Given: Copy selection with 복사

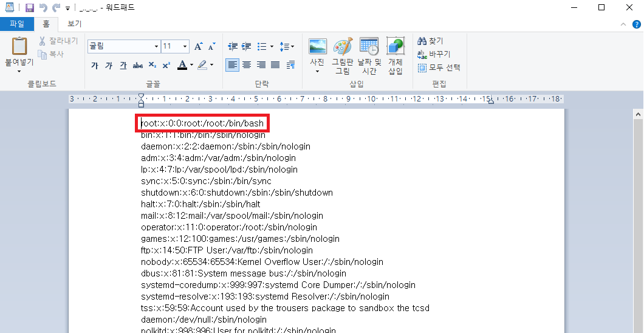Looking at the screenshot, I should coord(51,54).
